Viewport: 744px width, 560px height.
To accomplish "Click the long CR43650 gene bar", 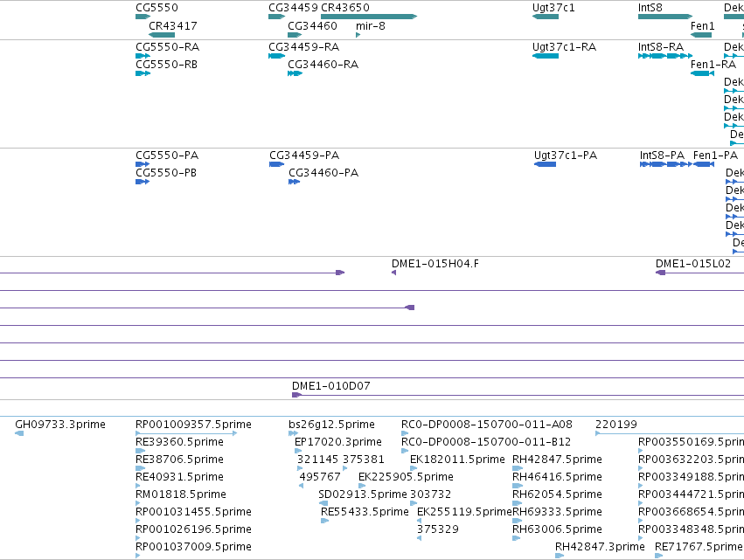I will point(369,17).
